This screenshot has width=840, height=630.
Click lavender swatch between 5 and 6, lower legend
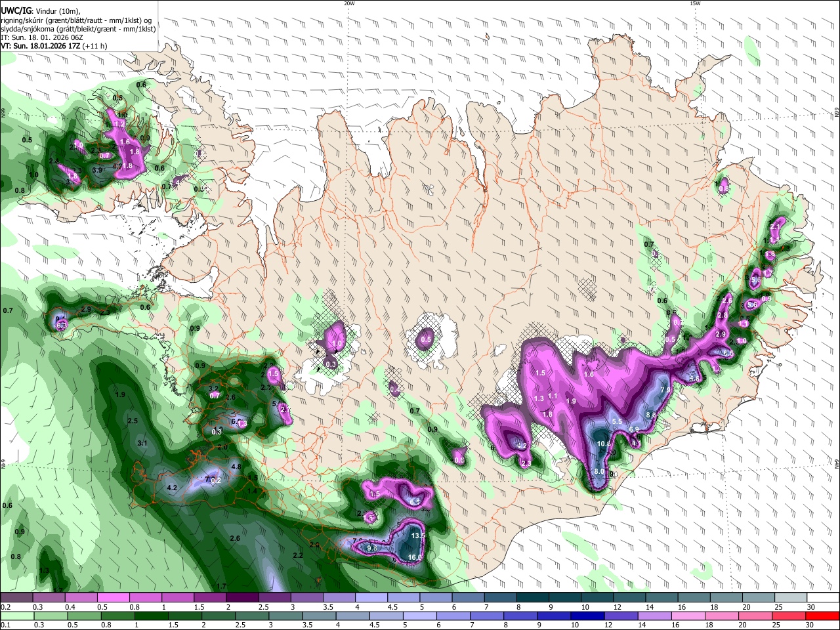(x=420, y=616)
